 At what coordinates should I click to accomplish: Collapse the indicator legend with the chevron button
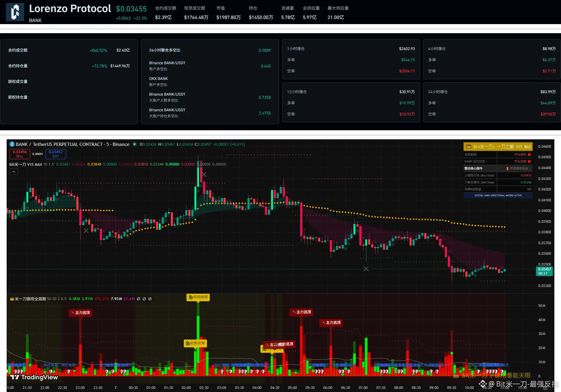[x=14, y=172]
